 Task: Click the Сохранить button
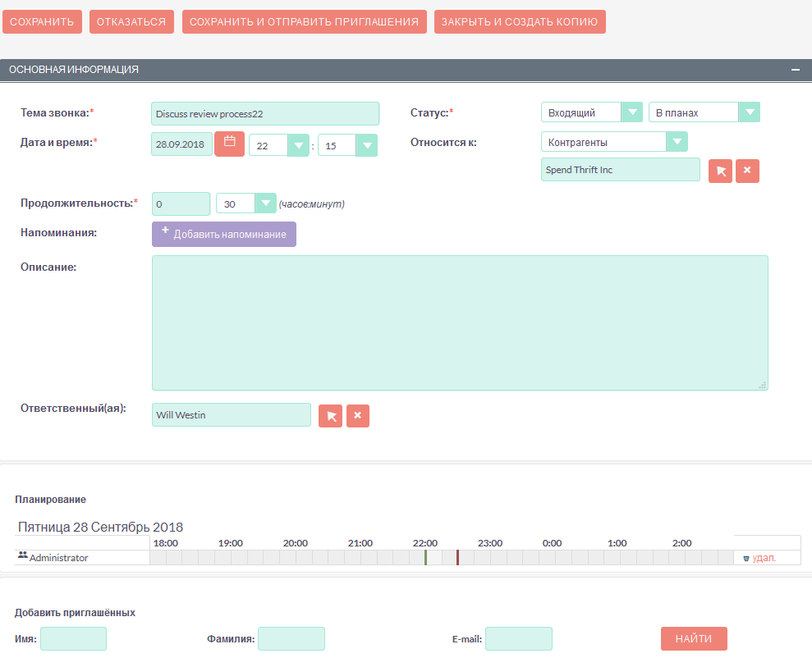coord(43,22)
